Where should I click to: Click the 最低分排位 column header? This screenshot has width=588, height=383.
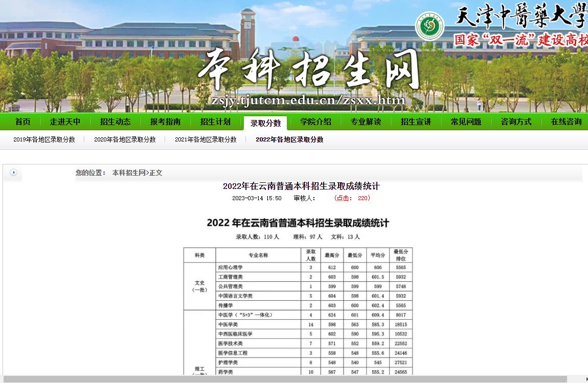[401, 255]
